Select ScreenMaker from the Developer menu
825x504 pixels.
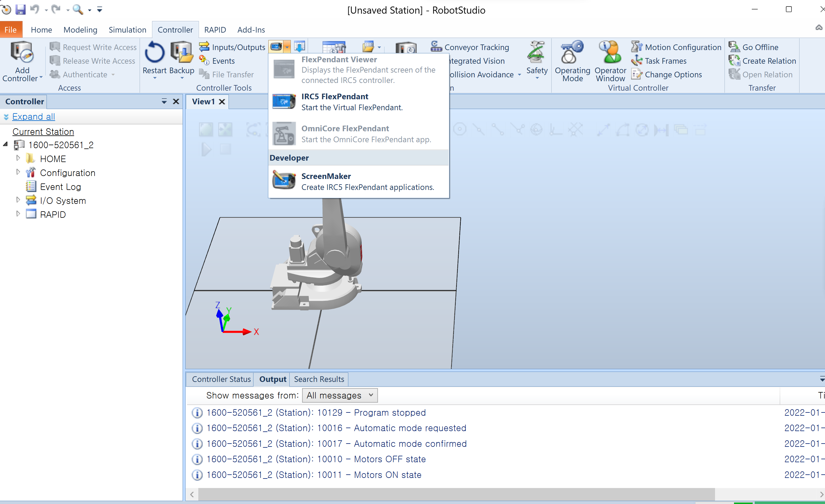click(359, 181)
